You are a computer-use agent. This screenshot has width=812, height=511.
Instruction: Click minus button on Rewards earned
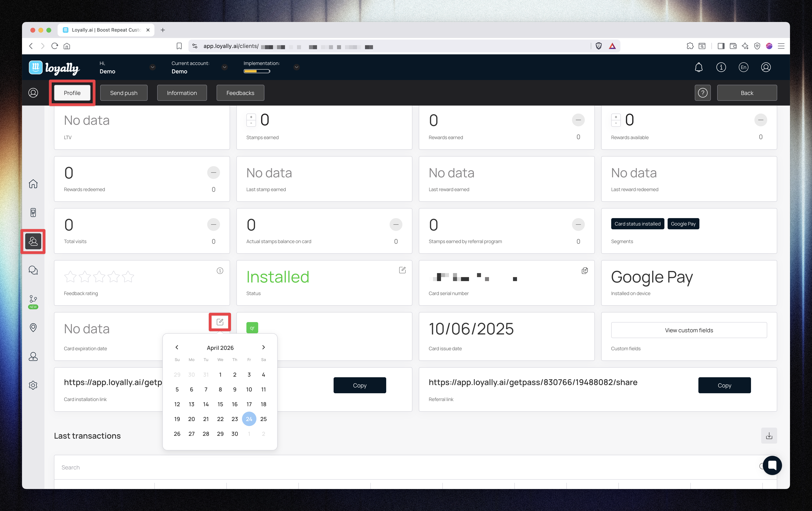point(578,120)
